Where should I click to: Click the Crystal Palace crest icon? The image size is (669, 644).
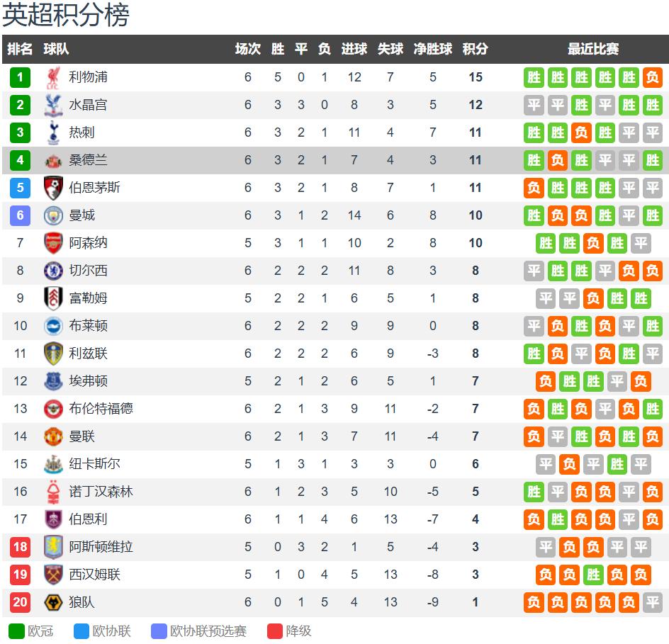coord(53,105)
